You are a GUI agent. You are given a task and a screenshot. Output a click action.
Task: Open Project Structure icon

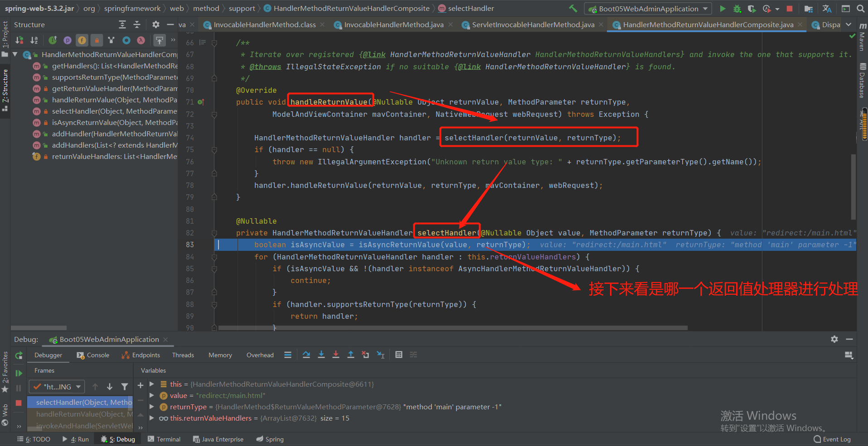[x=809, y=9]
